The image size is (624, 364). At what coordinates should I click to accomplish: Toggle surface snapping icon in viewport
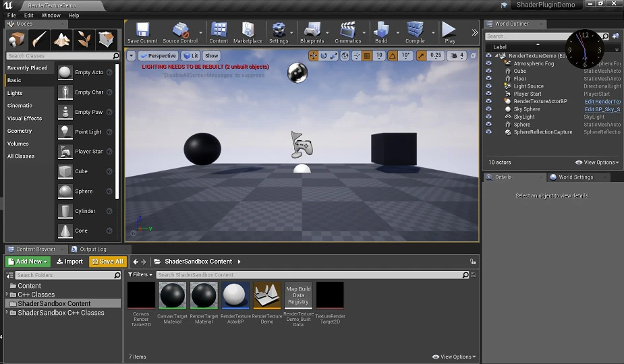[x=357, y=56]
